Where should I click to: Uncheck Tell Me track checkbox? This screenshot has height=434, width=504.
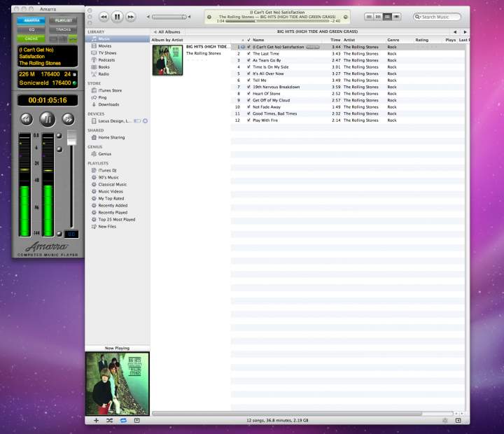(x=248, y=80)
